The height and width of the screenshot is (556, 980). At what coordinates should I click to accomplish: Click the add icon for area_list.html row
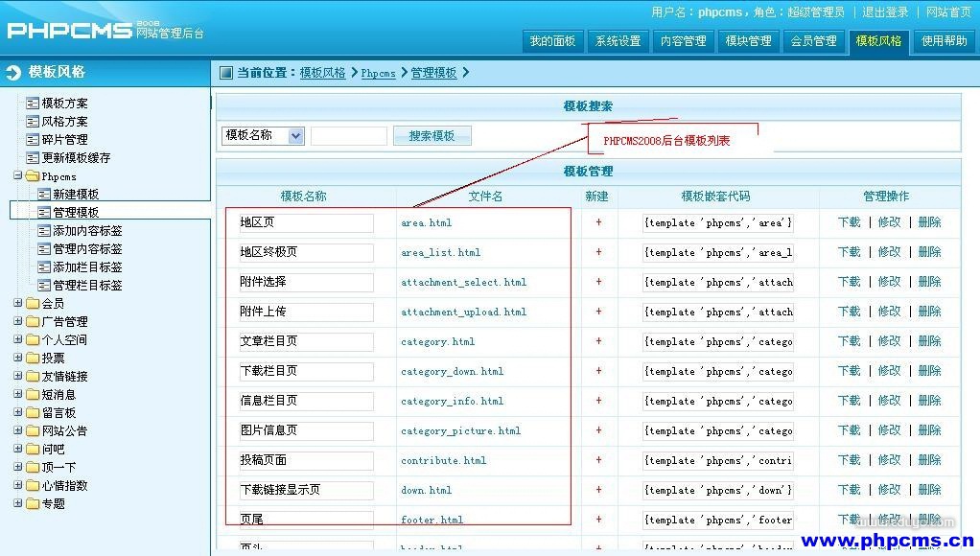coord(598,252)
